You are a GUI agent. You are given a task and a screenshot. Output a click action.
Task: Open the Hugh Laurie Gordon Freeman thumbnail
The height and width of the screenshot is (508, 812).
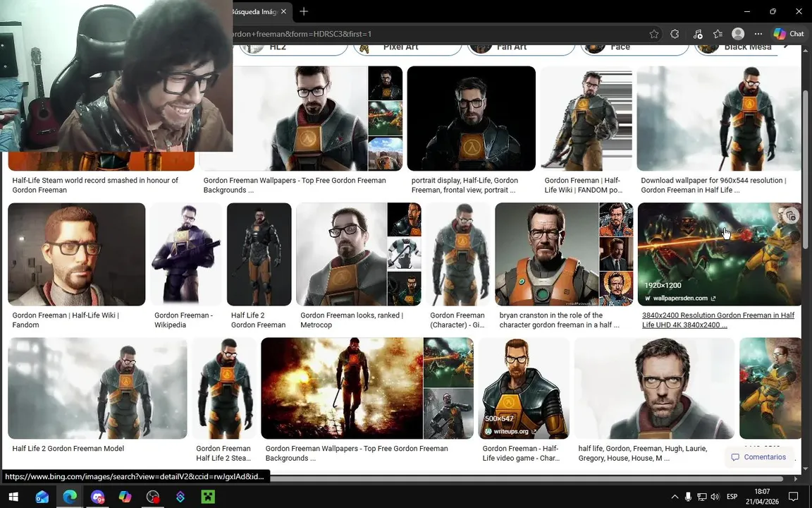654,388
